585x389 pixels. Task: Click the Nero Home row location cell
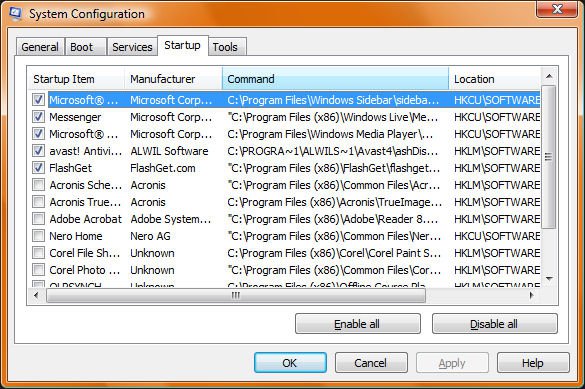point(497,236)
